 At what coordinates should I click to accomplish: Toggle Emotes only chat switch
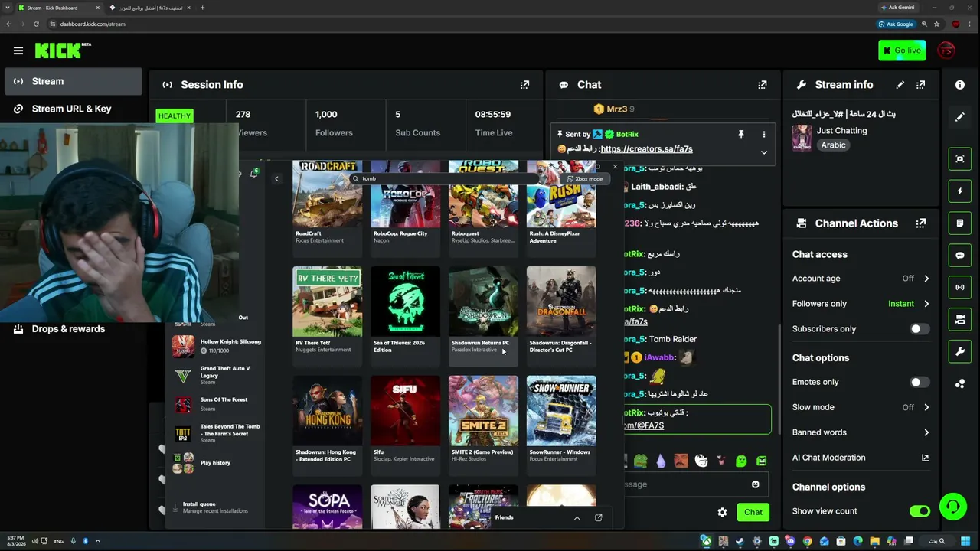[920, 382]
